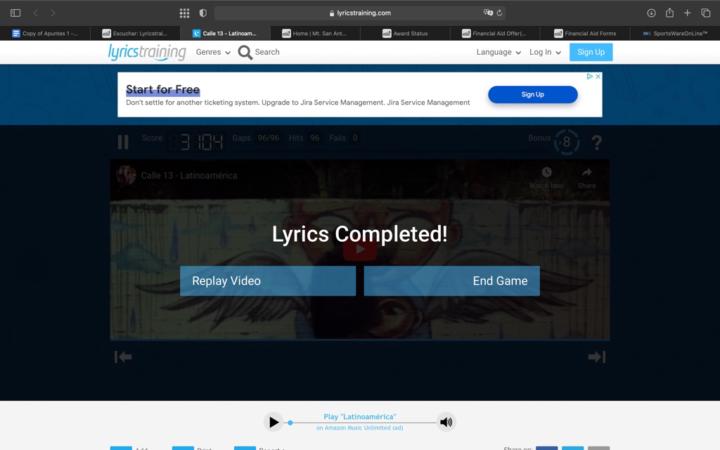Toggle Safari sidebar icon
Viewport: 720px width, 450px height.
pos(15,13)
